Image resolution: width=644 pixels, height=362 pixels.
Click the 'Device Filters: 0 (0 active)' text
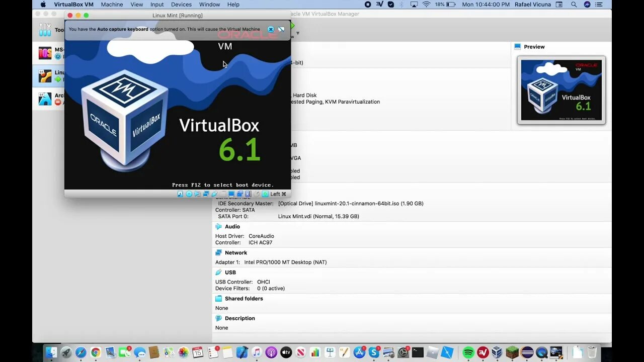click(250, 289)
